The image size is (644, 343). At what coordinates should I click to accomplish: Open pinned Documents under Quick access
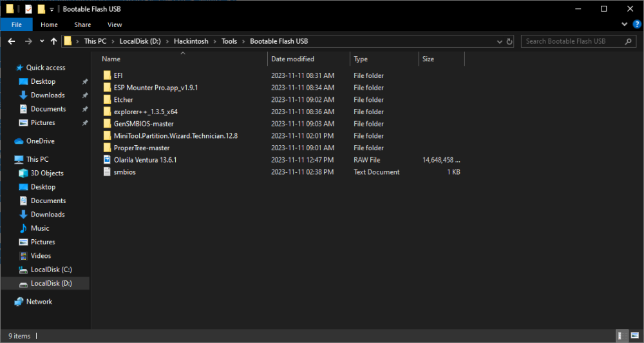pos(48,109)
